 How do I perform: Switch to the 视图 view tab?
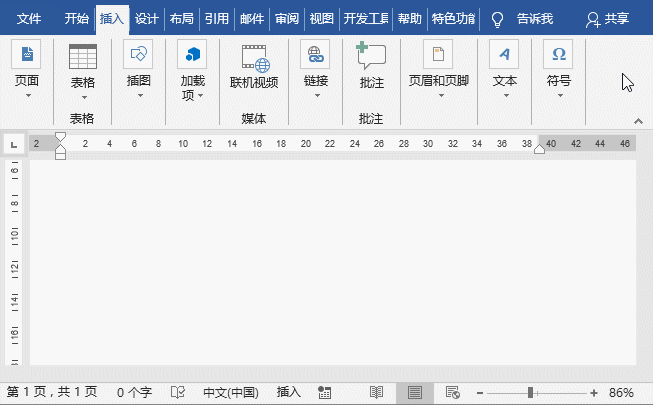322,19
